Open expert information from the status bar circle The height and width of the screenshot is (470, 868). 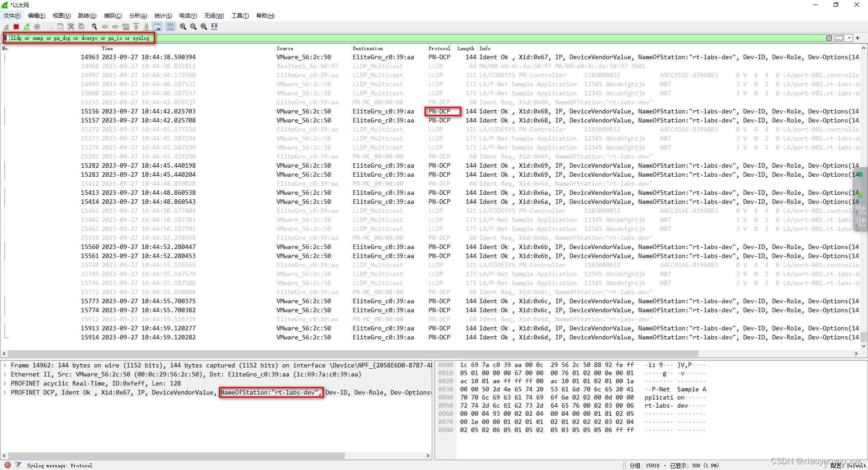coord(8,465)
